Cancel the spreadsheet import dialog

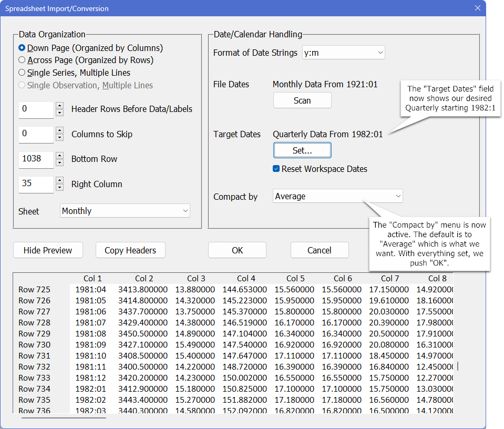click(320, 250)
